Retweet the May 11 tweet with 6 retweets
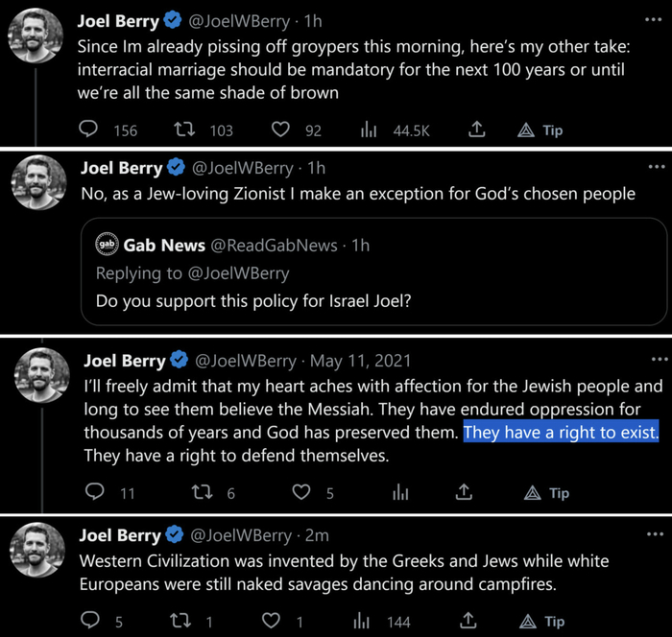 [203, 492]
